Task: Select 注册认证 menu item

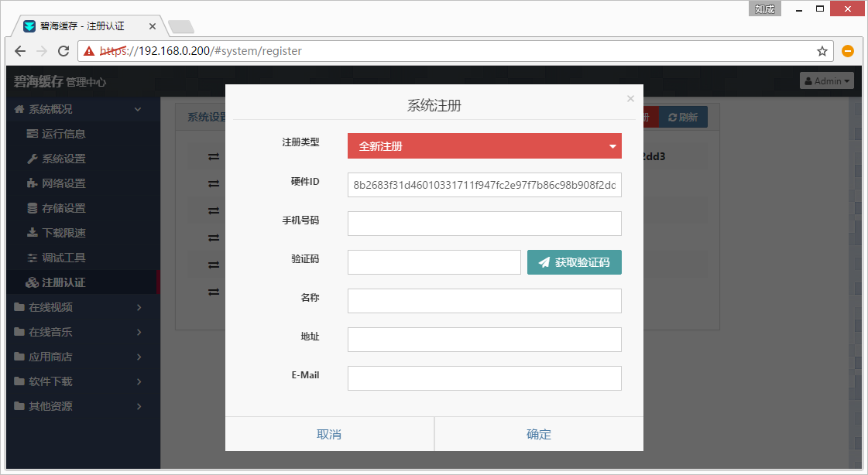Action: (x=63, y=282)
